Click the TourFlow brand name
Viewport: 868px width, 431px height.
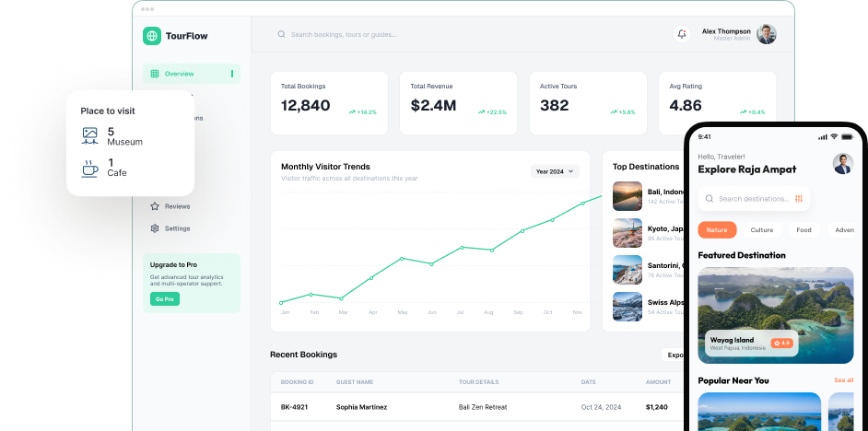coord(186,36)
